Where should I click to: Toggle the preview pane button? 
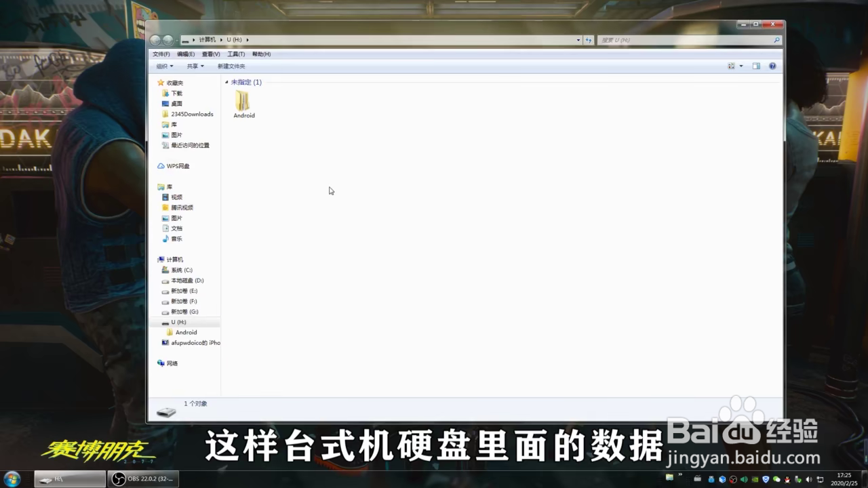[756, 66]
